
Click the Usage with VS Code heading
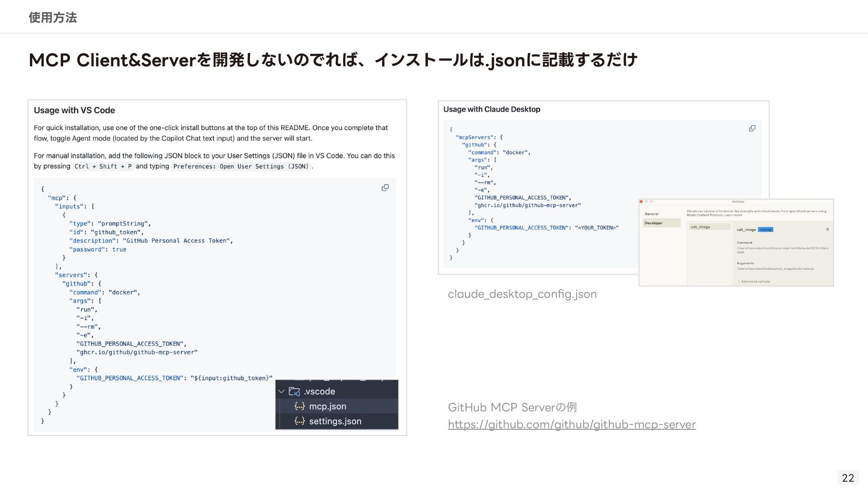click(x=75, y=110)
